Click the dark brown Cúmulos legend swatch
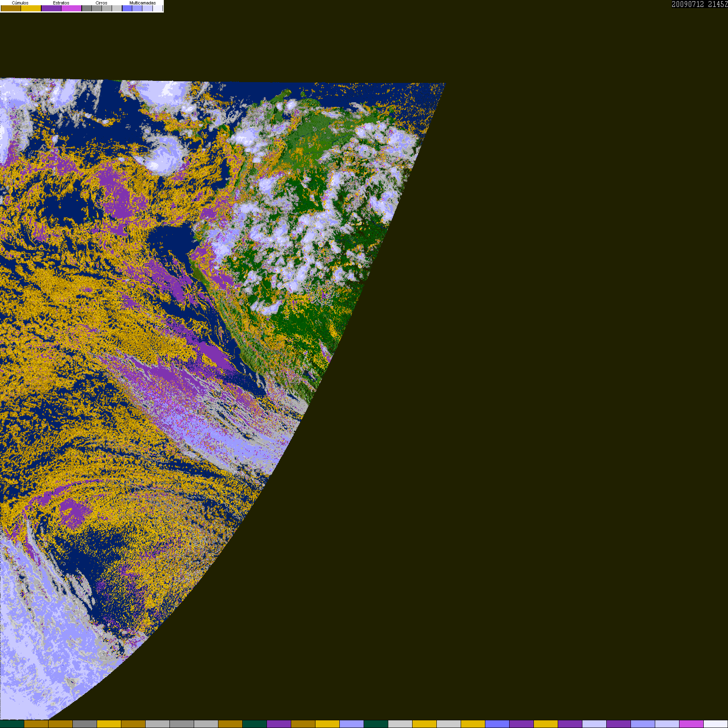Viewport: 728px width, 728px height. point(11,8)
